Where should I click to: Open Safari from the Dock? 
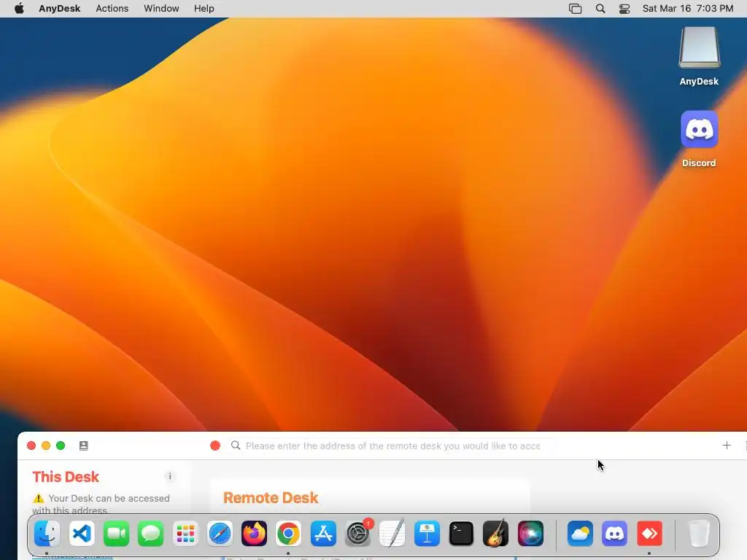point(220,533)
